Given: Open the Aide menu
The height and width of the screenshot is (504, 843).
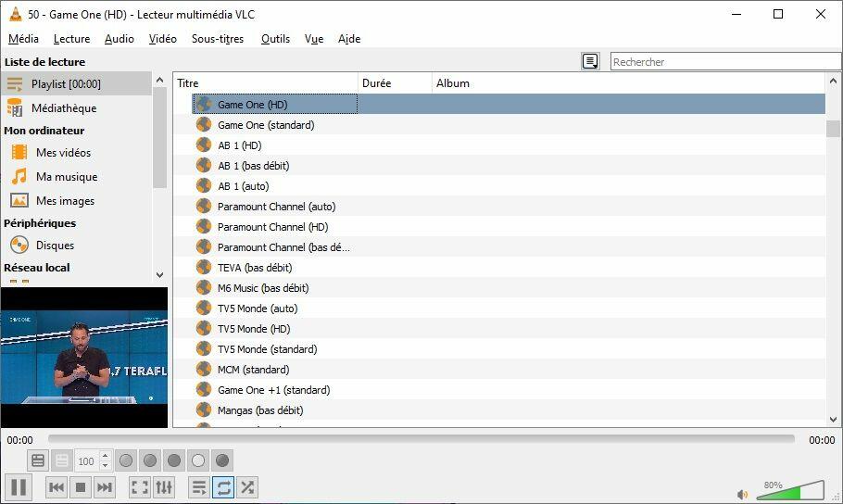Looking at the screenshot, I should (x=349, y=39).
